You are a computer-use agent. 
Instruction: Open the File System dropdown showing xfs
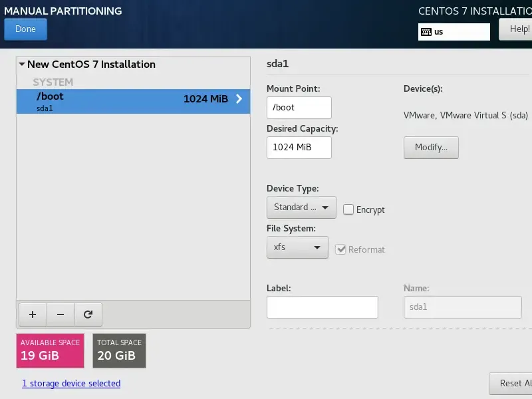click(x=297, y=247)
